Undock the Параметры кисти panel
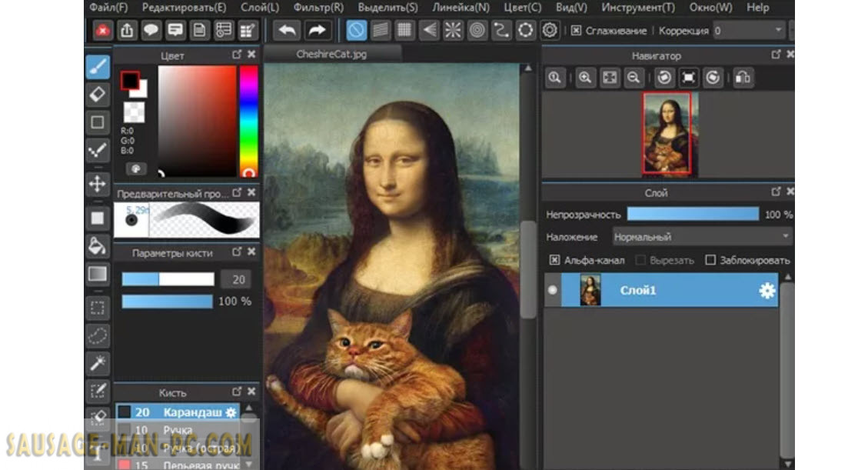Image resolution: width=868 pixels, height=470 pixels. [x=237, y=252]
